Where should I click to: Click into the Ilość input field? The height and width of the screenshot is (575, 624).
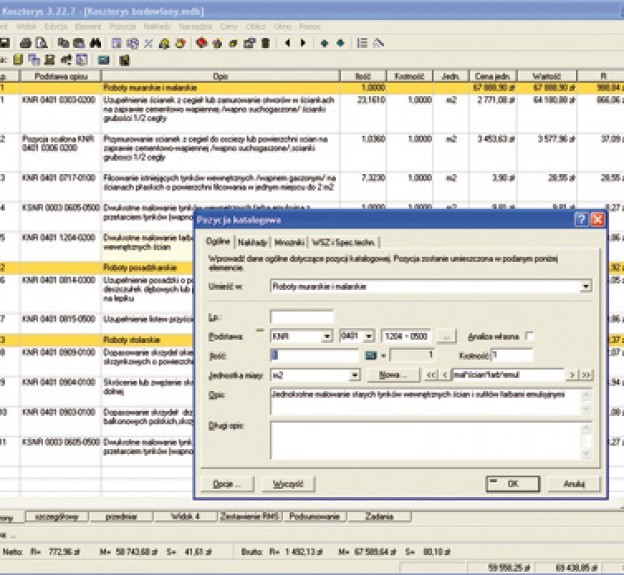pyautogui.click(x=314, y=355)
